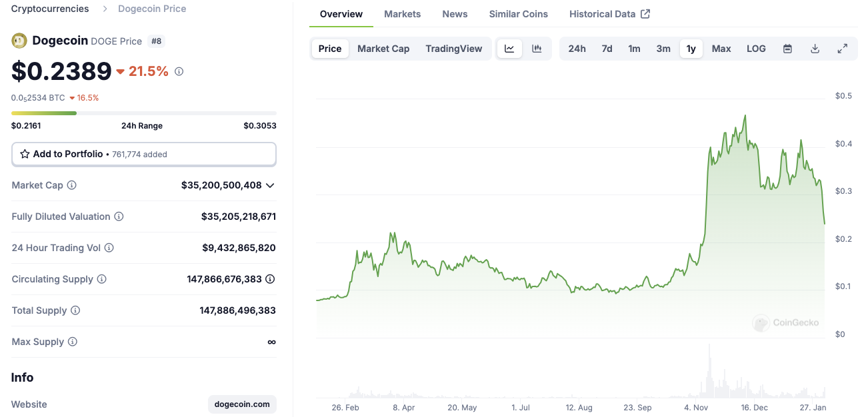Screen dimensions: 868x417
Task: Go to the Cryptocurrencies breadcrumb
Action: point(50,9)
